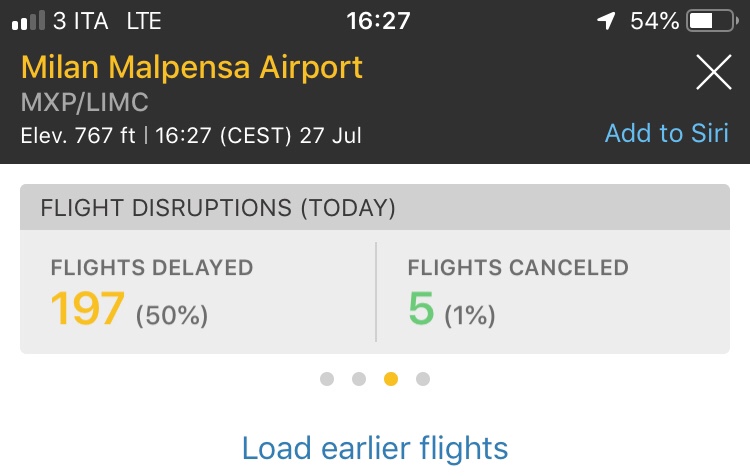Close the Milan Malpensa Airport panel
The height and width of the screenshot is (476, 750).
[x=714, y=72]
